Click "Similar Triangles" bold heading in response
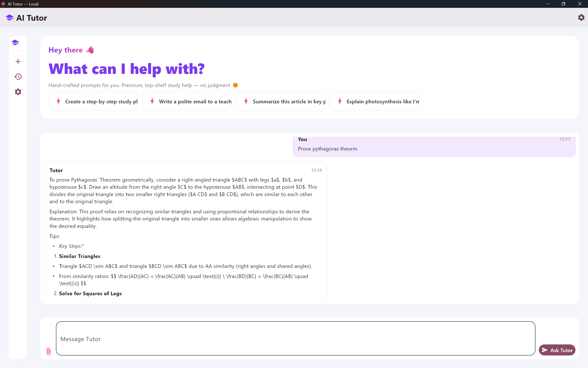Image resolution: width=588 pixels, height=368 pixels. click(80, 256)
